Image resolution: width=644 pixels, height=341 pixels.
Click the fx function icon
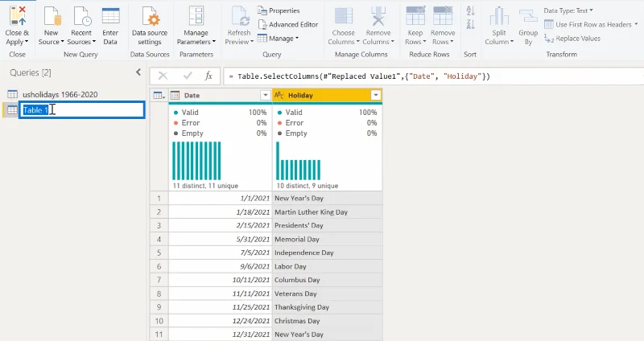208,76
